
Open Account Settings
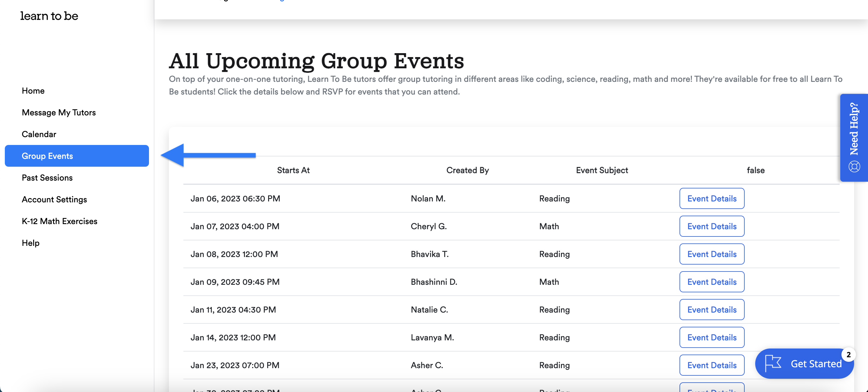[54, 199]
